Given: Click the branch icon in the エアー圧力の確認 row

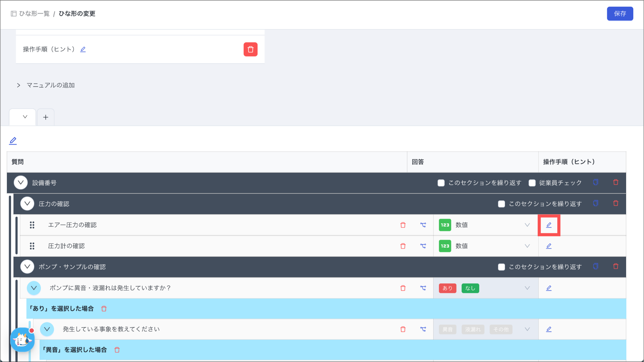Looking at the screenshot, I should (x=423, y=225).
